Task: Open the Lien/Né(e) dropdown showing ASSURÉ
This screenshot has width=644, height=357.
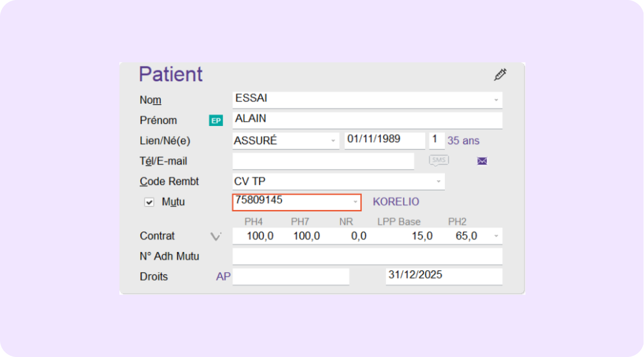Action: click(333, 140)
